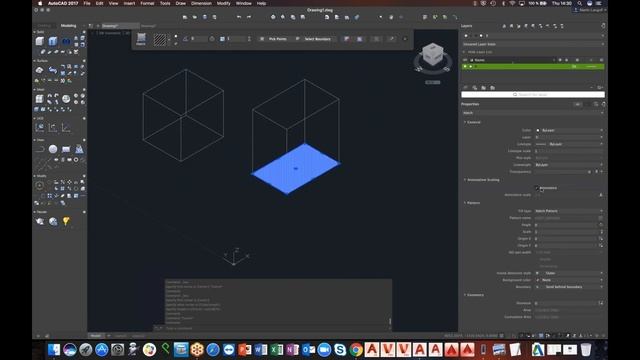Click the ViewCube in the viewport

tap(433, 54)
